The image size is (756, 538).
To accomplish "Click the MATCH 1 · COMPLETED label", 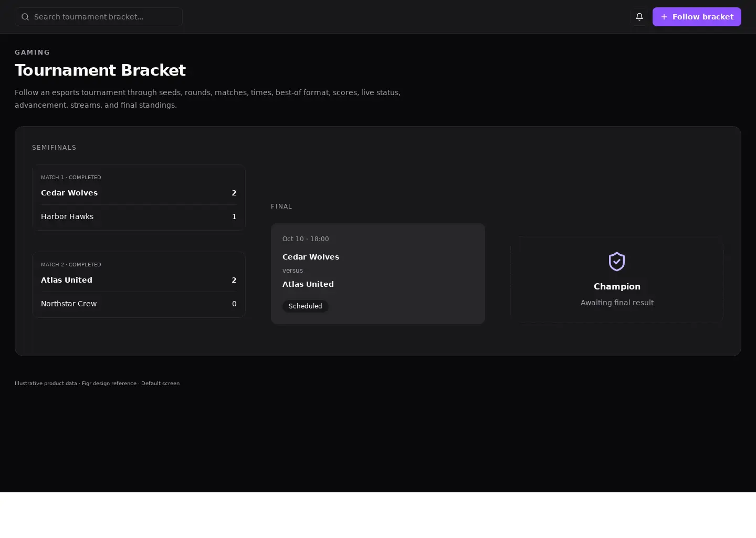I will (x=71, y=178).
